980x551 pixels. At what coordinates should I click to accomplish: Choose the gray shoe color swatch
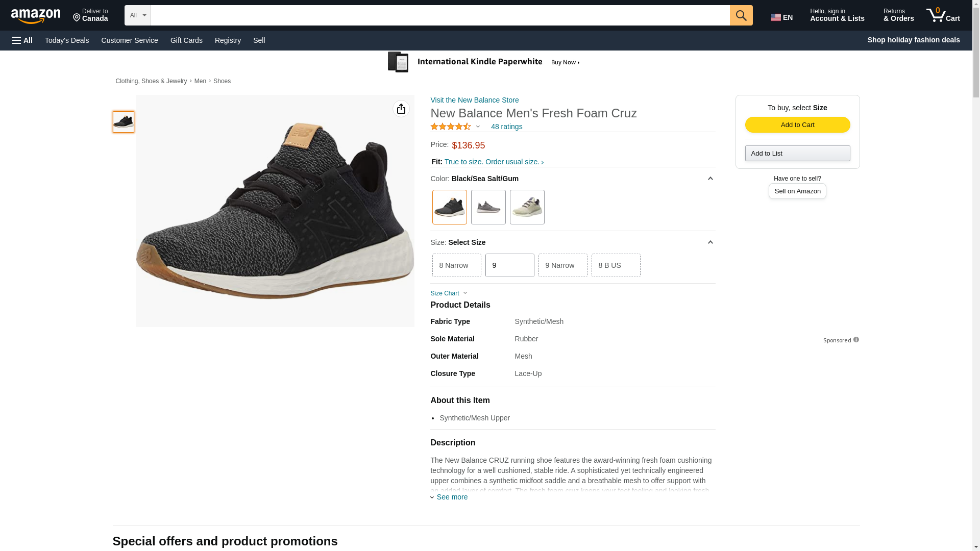point(488,207)
